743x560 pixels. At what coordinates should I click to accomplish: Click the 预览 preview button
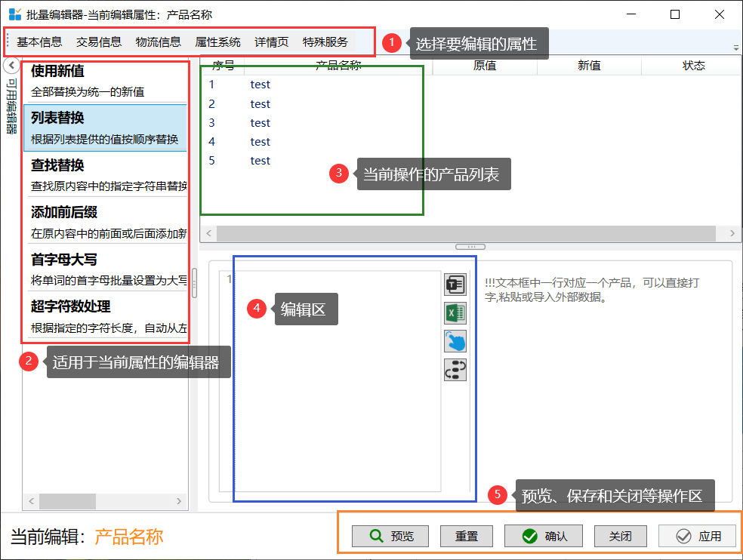(390, 536)
